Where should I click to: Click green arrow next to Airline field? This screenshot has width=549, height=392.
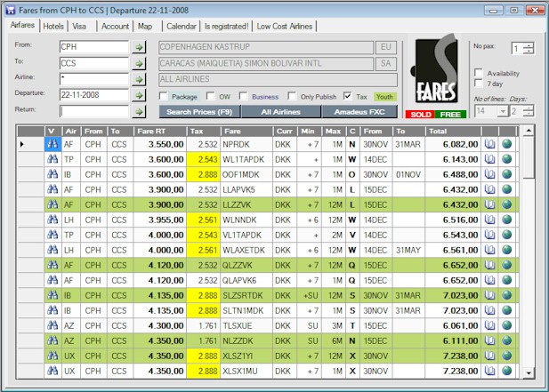point(139,79)
